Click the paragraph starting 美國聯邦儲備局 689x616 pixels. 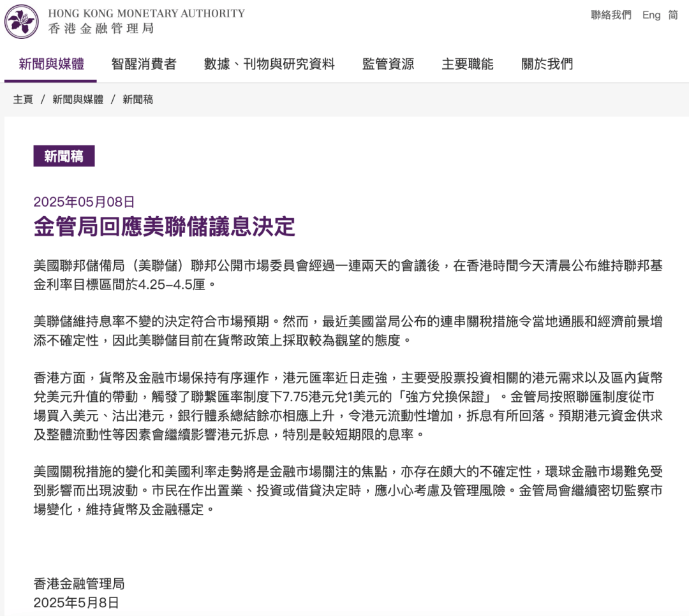click(x=348, y=275)
